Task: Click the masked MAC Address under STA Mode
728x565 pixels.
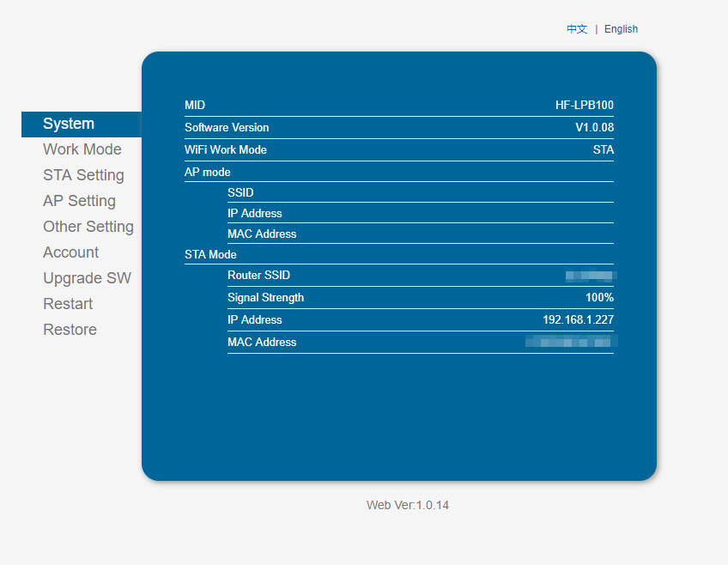Action: (421, 342)
